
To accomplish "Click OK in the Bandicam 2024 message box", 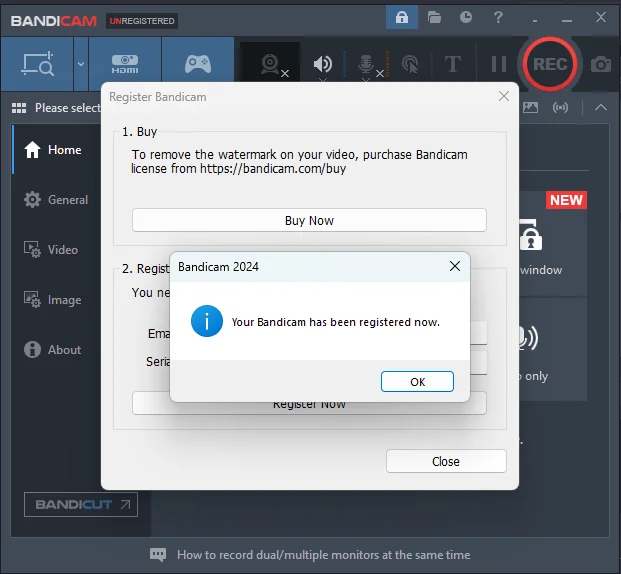I will pyautogui.click(x=417, y=381).
